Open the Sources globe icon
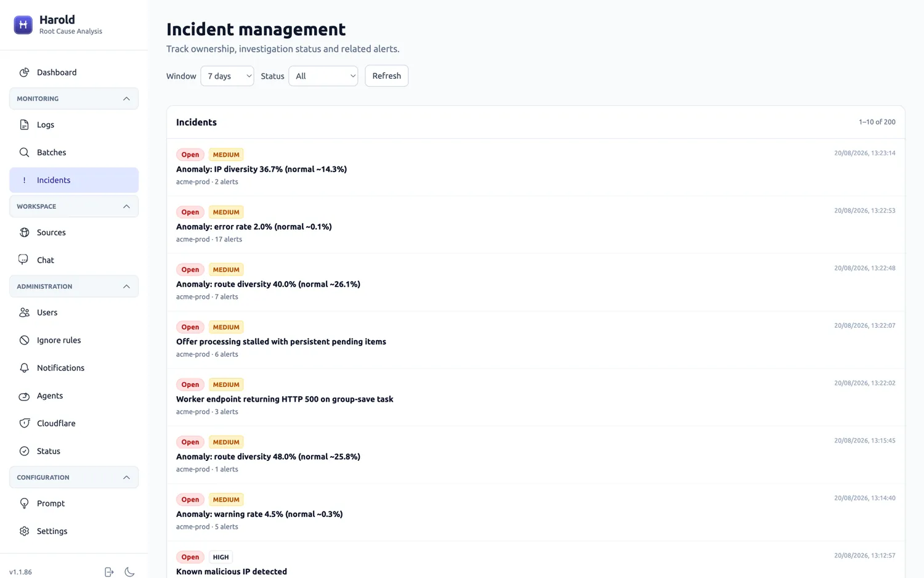 pos(24,232)
